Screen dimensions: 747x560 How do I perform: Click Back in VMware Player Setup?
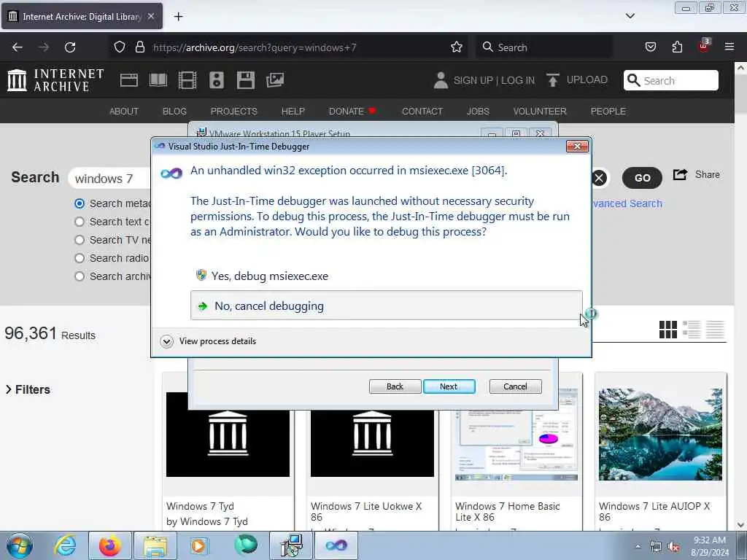395,386
